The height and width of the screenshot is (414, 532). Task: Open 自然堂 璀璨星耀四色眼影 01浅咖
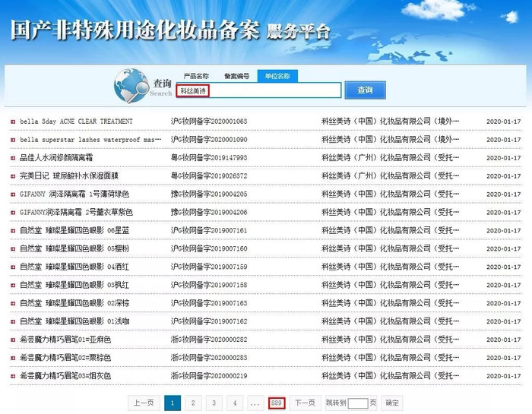tap(74, 321)
